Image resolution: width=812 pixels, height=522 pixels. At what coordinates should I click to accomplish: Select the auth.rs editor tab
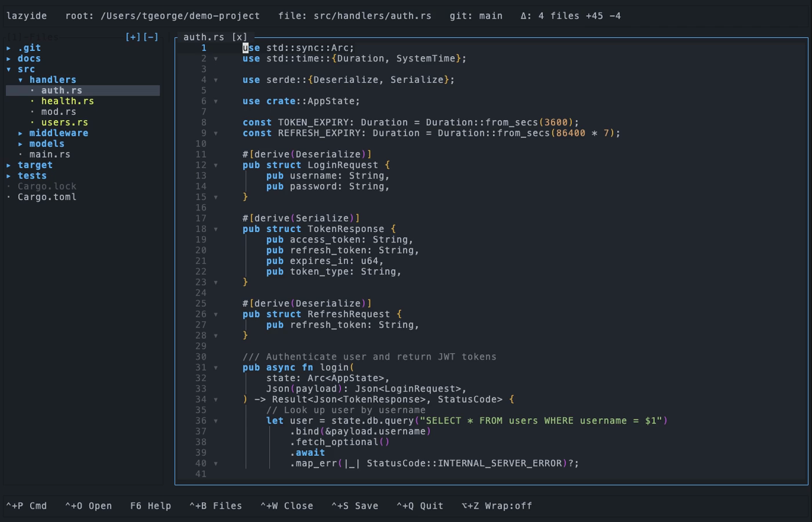204,37
